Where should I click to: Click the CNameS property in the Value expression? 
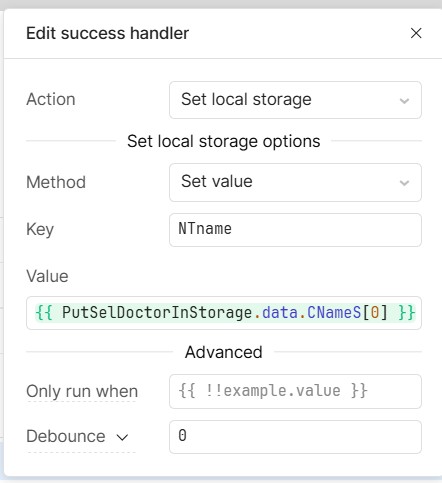coord(334,313)
